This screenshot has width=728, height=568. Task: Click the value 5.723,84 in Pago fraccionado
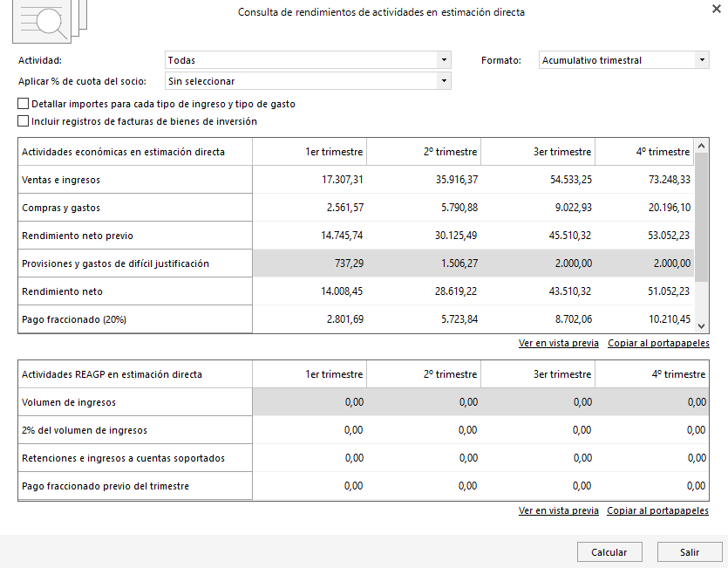[459, 318]
